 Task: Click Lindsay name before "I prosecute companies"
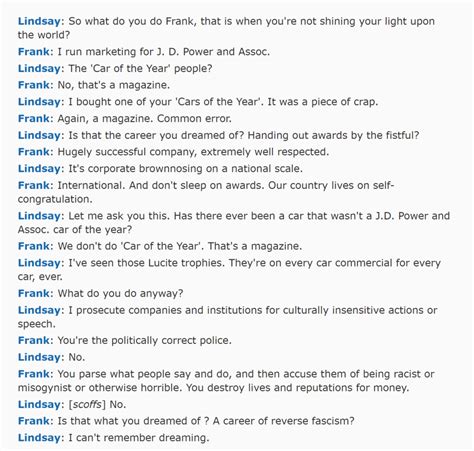(x=39, y=311)
